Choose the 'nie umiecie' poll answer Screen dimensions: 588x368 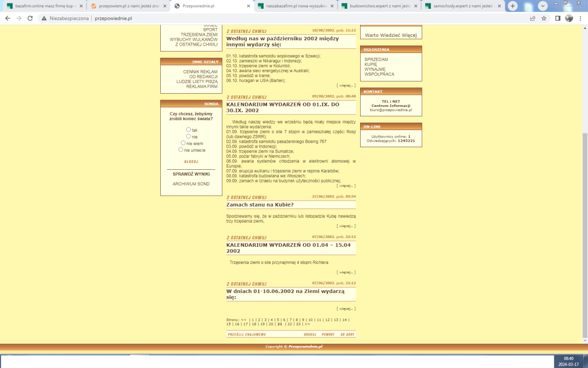(181, 150)
